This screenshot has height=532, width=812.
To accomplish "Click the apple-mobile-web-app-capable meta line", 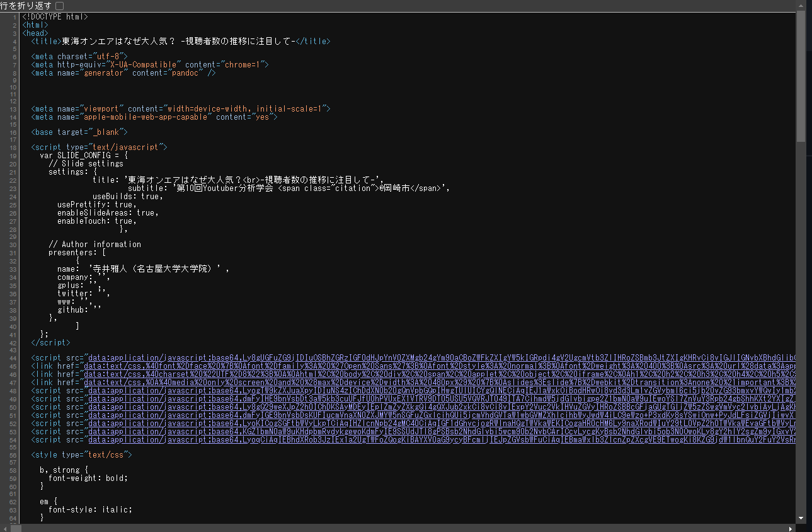I will coord(154,117).
